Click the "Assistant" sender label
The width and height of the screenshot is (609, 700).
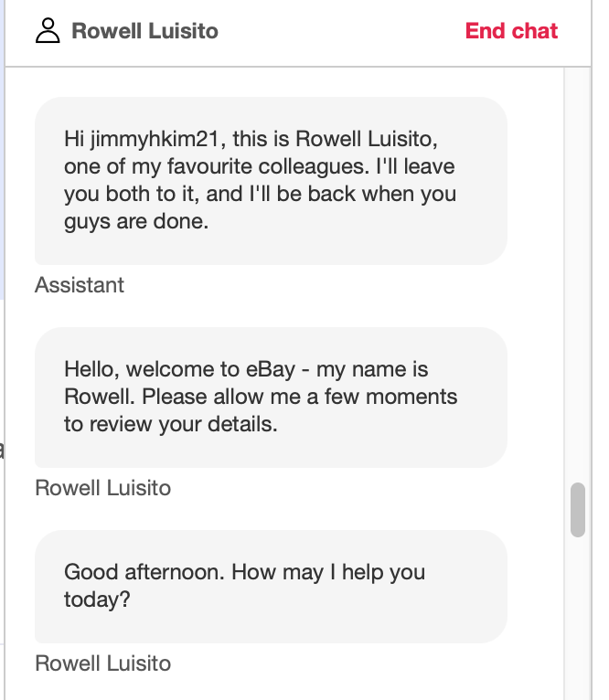click(x=80, y=285)
